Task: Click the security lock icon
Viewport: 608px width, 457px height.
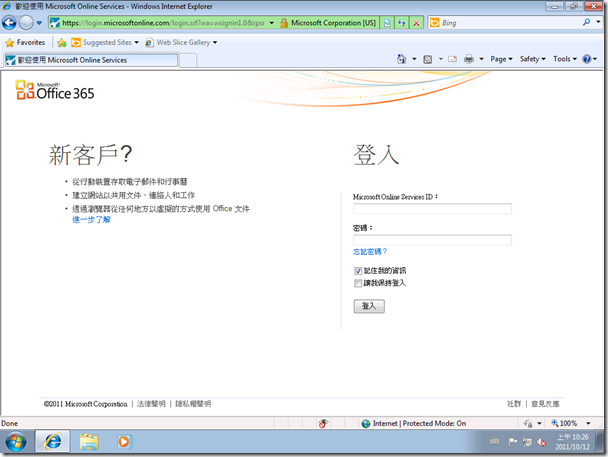Action: coord(284,23)
